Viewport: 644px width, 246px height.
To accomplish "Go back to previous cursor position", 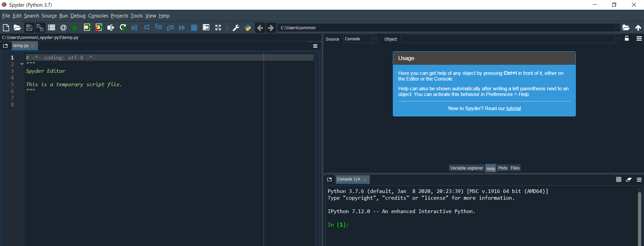I will click(260, 28).
